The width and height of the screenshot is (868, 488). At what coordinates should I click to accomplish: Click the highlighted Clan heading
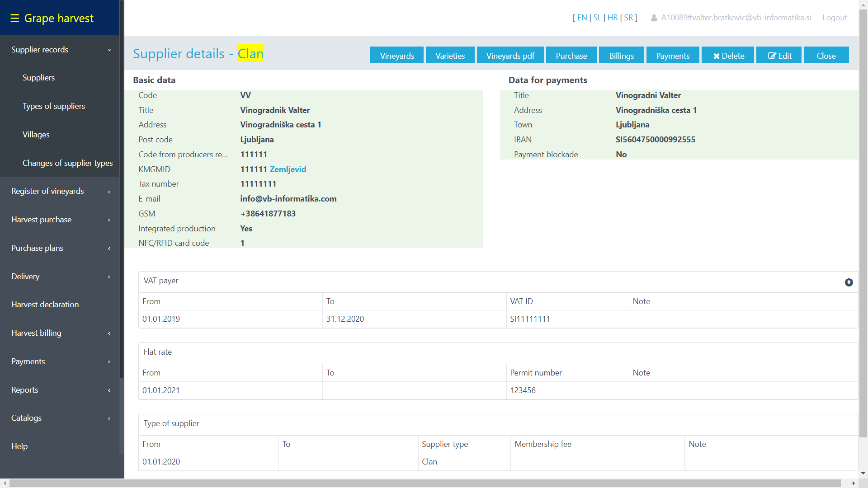click(250, 53)
